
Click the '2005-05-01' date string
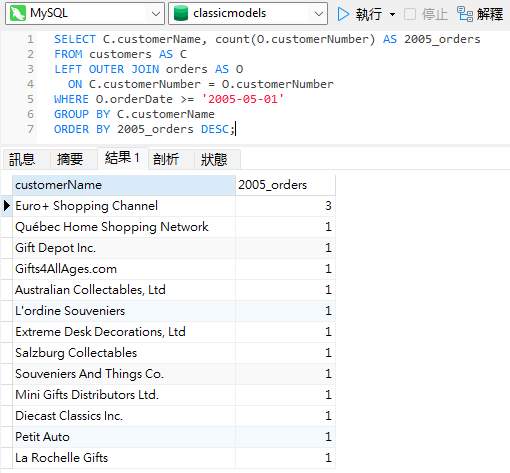point(243,99)
